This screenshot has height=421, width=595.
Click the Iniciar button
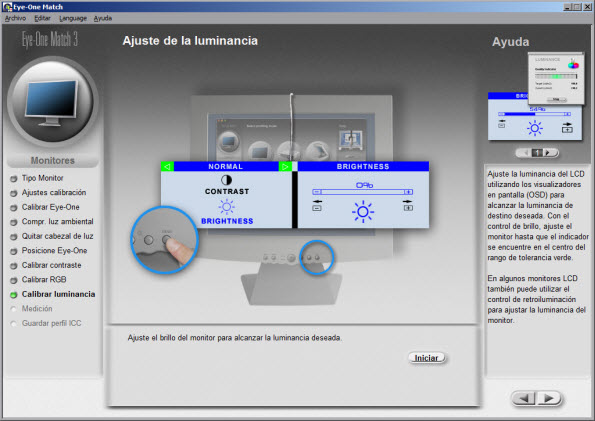point(427,358)
